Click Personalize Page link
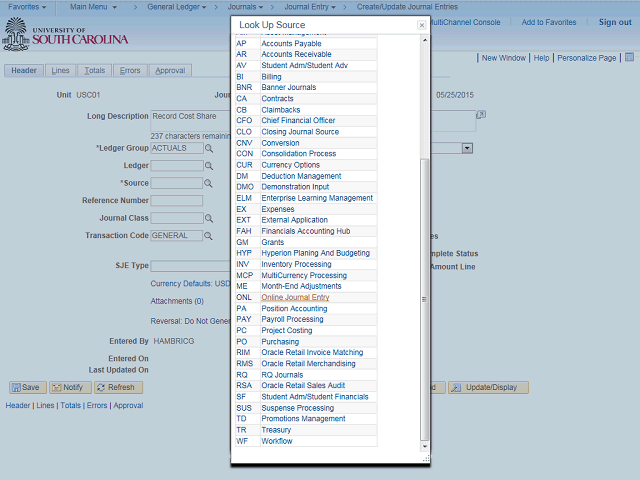Viewport: 640px width, 480px height. (587, 58)
